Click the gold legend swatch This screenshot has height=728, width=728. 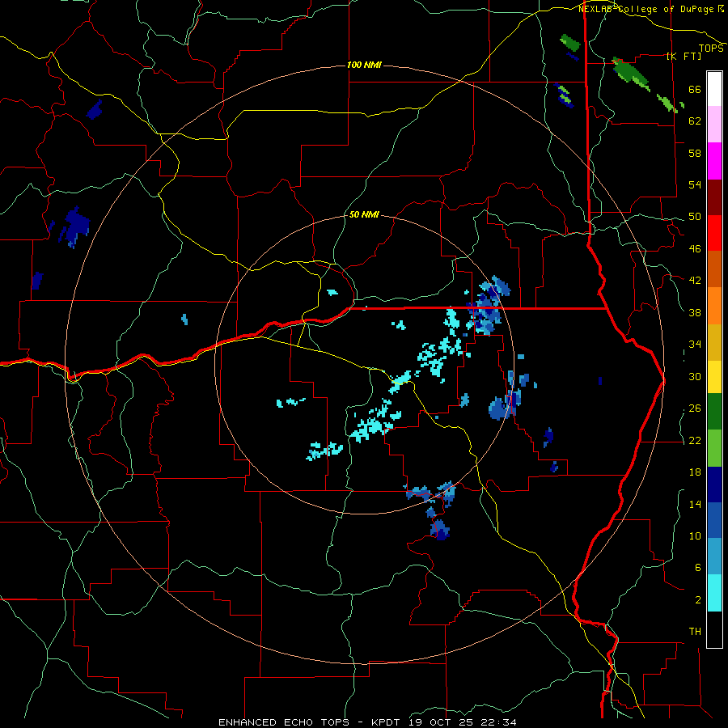click(714, 342)
